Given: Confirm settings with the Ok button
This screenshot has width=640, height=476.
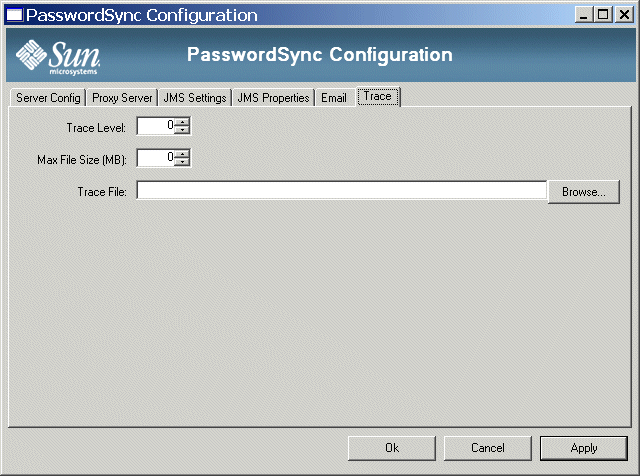Looking at the screenshot, I should pos(392,448).
